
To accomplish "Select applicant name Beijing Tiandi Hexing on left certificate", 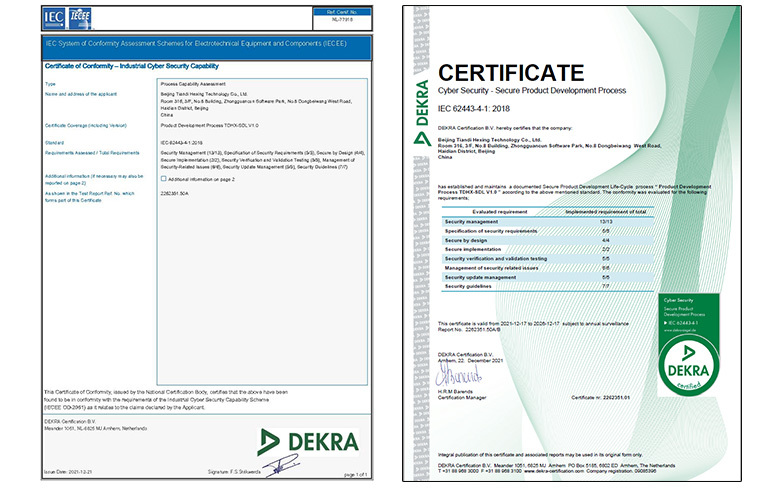I will [204, 94].
